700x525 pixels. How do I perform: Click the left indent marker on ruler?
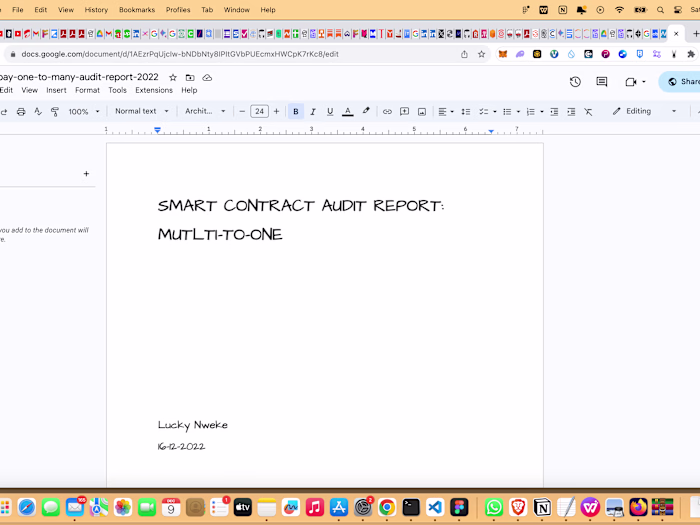pyautogui.click(x=158, y=131)
